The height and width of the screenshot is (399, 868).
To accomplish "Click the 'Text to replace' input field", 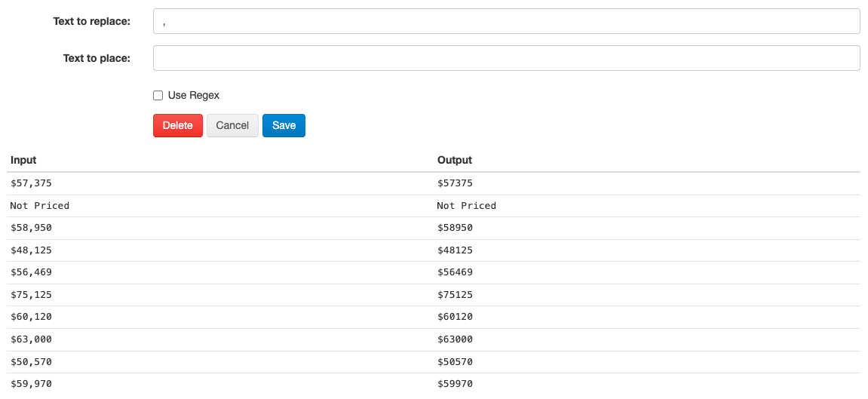I will [506, 21].
